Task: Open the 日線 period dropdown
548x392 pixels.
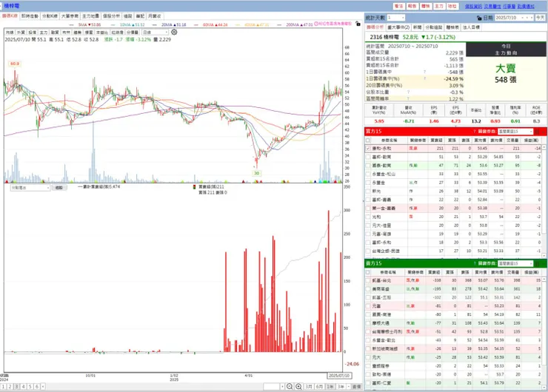Action: click(x=156, y=32)
